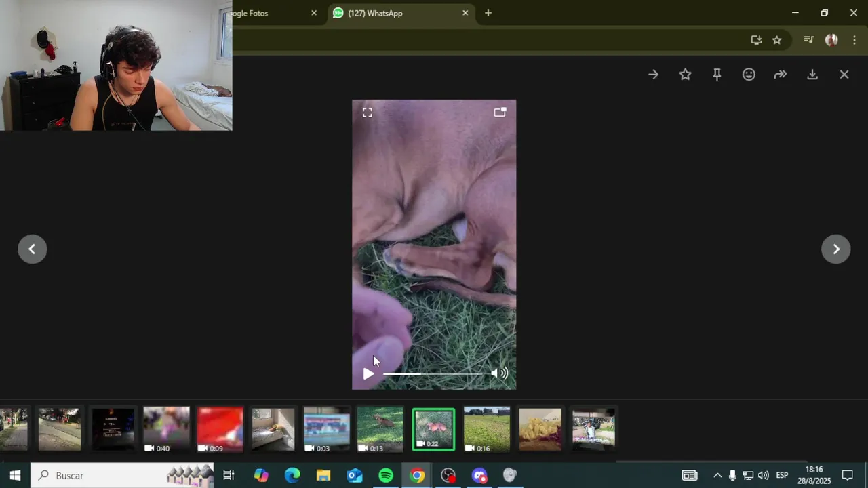Open Outlook from the taskbar
Viewport: 868px width, 488px height.
[355, 476]
